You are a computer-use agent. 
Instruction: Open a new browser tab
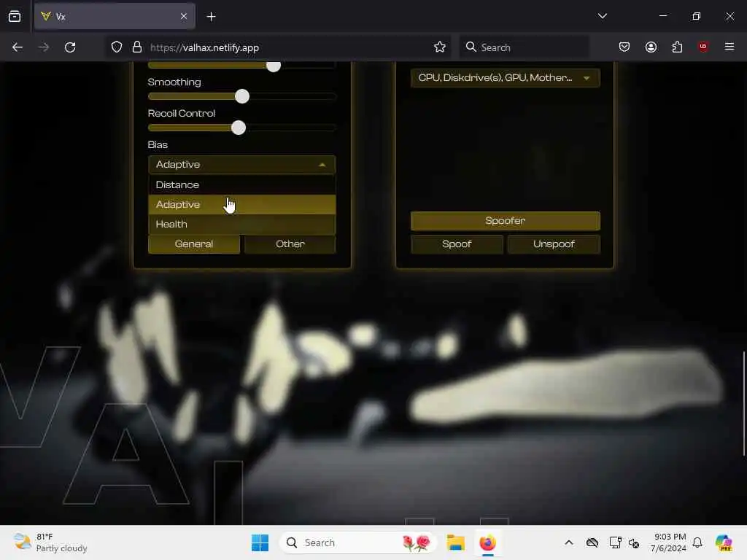[211, 17]
